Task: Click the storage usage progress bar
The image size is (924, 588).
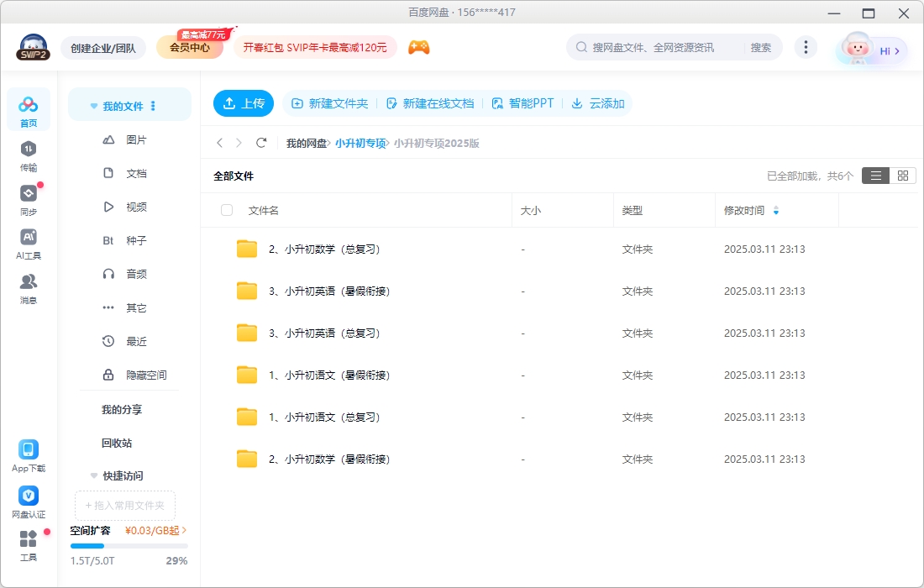Action: pos(129,546)
